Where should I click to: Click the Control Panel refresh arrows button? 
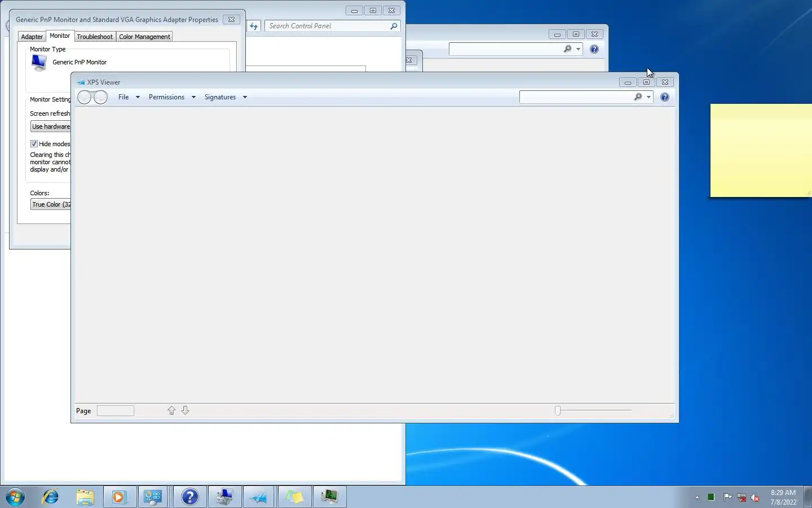[x=254, y=26]
